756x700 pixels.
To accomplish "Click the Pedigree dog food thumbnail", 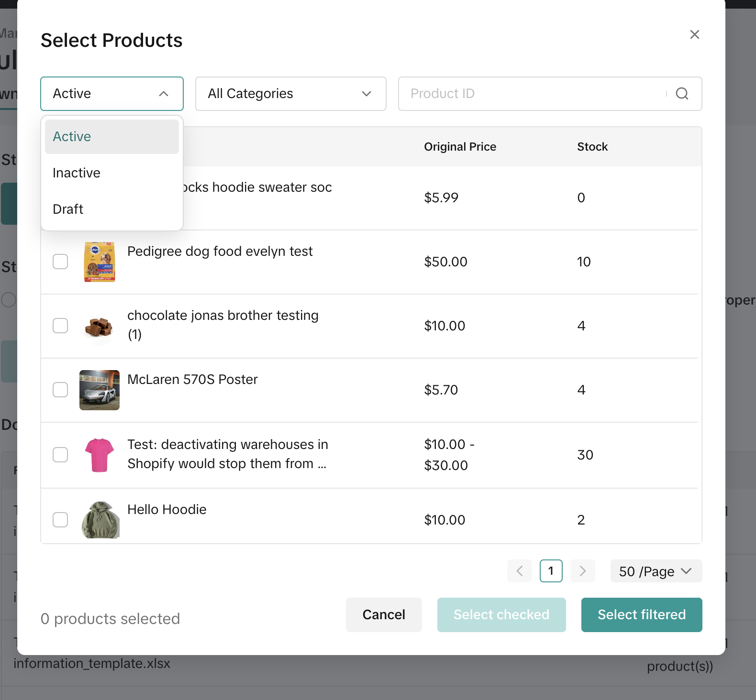I will tap(100, 262).
